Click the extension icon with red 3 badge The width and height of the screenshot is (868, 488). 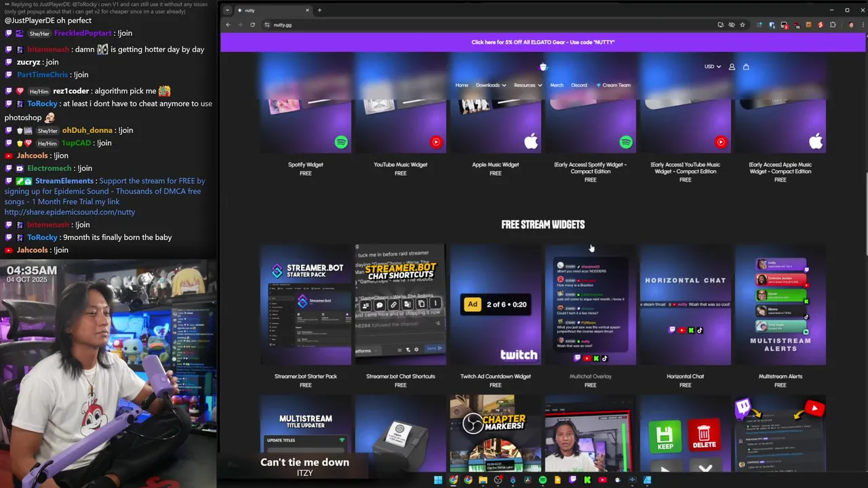coord(785,25)
